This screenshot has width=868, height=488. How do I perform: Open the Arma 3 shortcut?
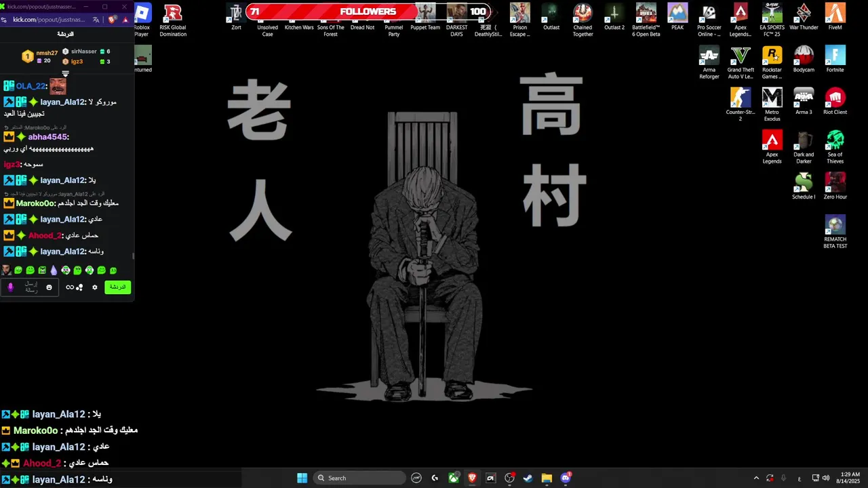click(x=804, y=101)
